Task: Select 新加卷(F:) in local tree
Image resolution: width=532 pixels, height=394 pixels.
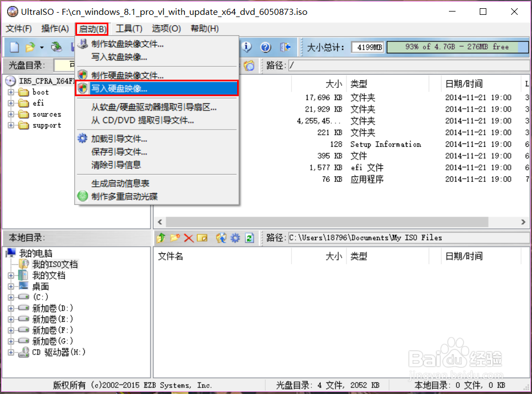Action: [53, 330]
